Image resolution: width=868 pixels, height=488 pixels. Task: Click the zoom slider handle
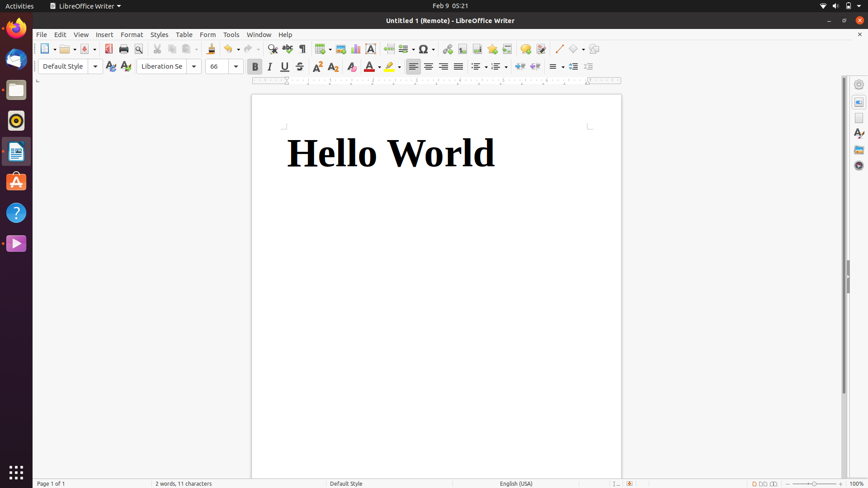[x=814, y=483]
